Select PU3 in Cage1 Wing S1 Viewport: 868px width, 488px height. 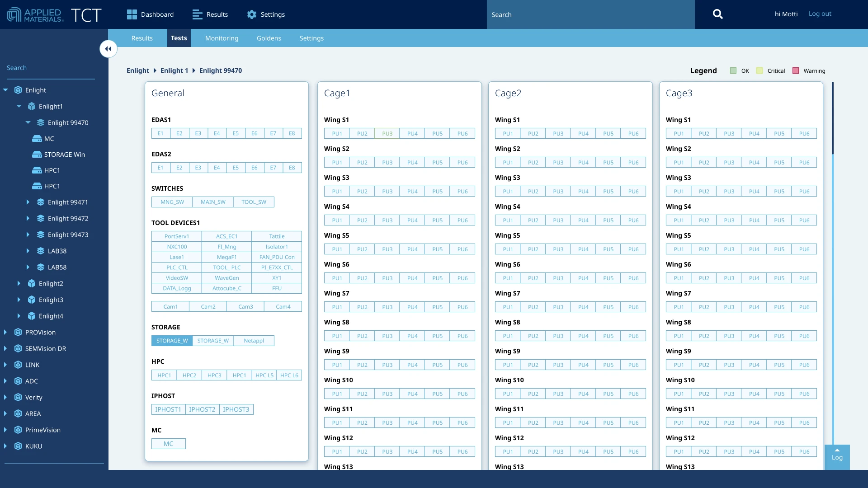pos(387,134)
